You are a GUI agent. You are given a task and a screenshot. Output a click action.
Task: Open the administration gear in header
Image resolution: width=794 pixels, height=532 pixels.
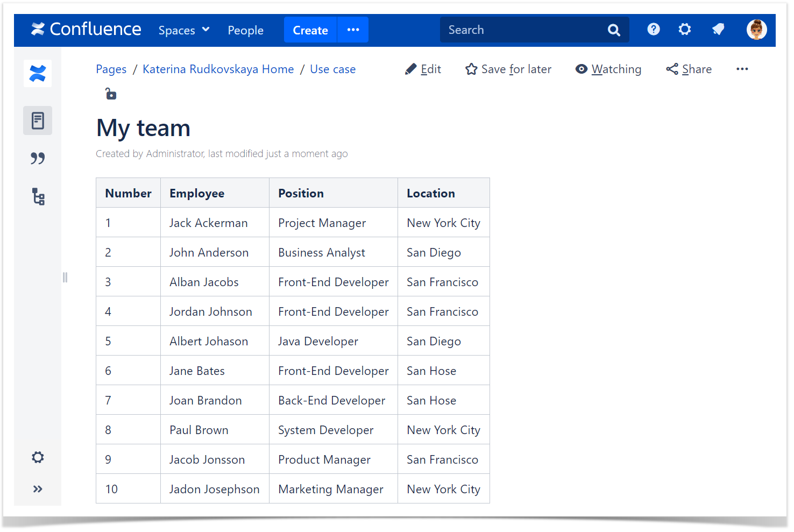coord(684,30)
